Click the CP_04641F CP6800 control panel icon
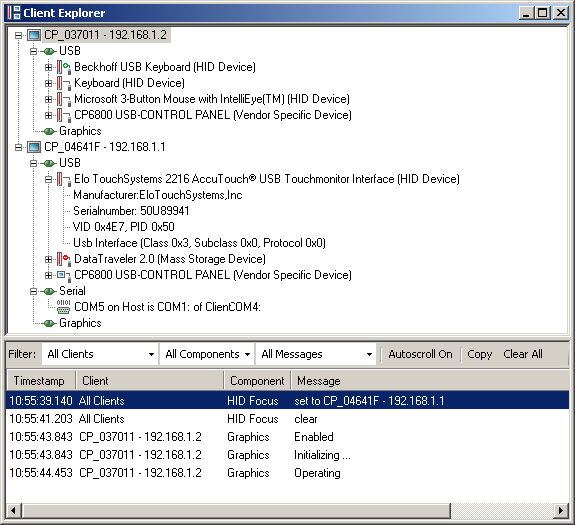This screenshot has height=525, width=575. [x=64, y=275]
